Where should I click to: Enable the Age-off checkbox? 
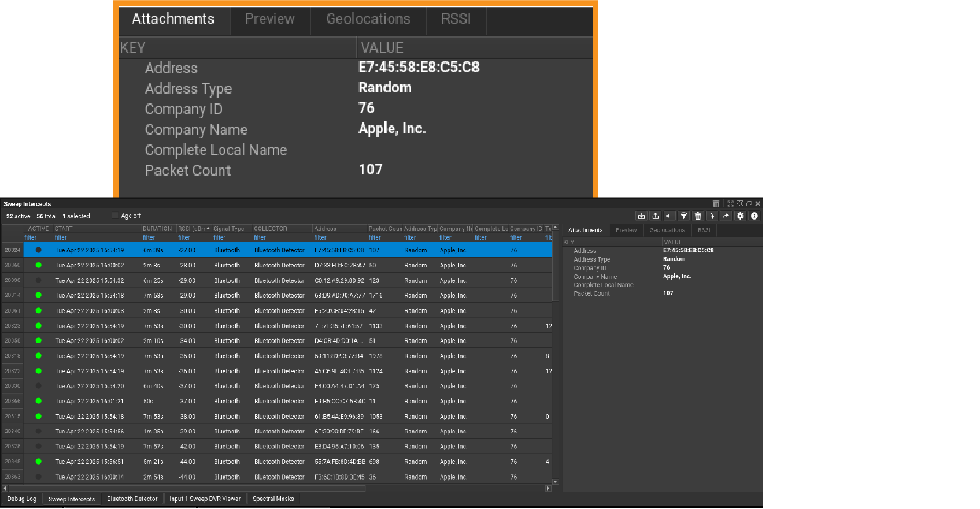115,216
